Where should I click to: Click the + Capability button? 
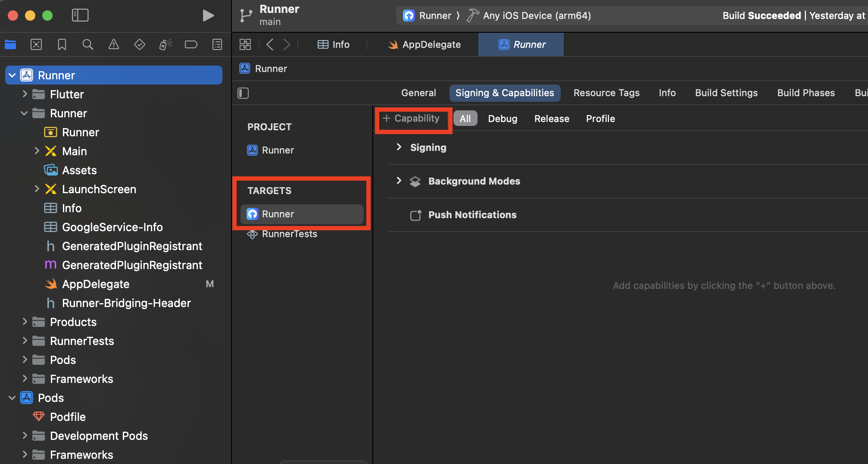point(411,119)
